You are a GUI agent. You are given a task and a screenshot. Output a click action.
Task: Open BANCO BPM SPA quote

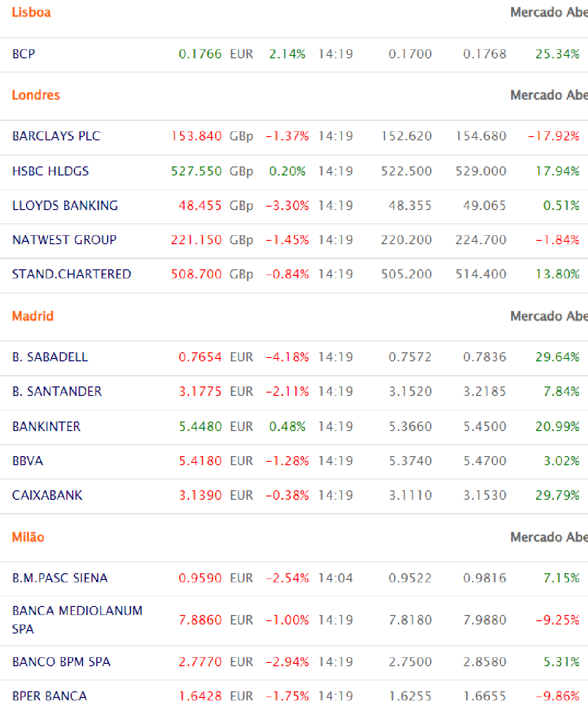pos(62,662)
